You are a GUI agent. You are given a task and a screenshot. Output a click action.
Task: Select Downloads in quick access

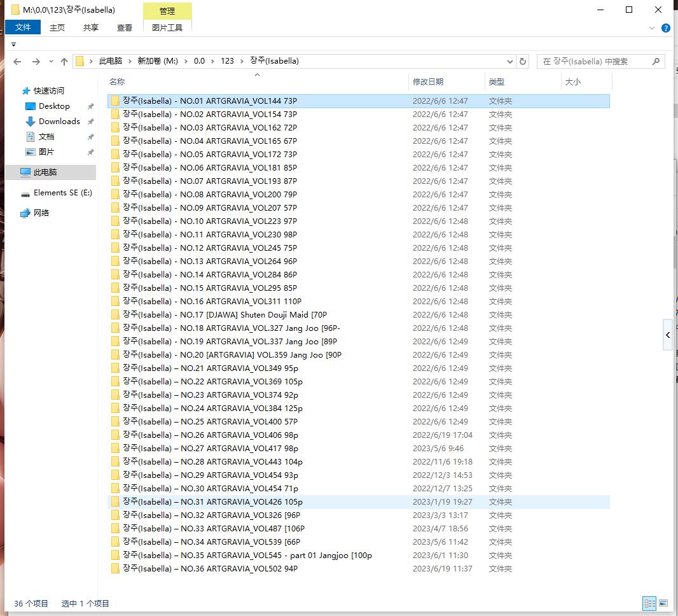[x=59, y=122]
